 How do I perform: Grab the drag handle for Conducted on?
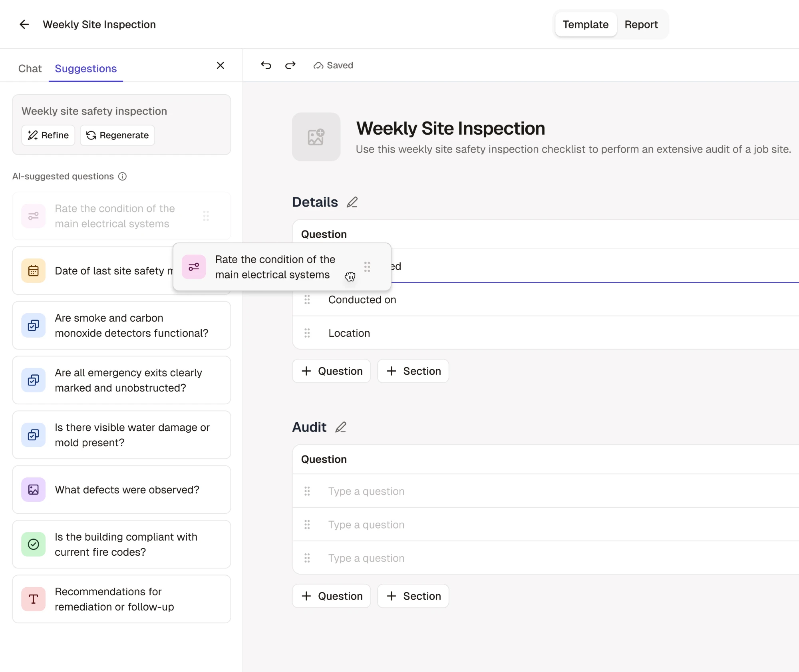click(x=307, y=300)
